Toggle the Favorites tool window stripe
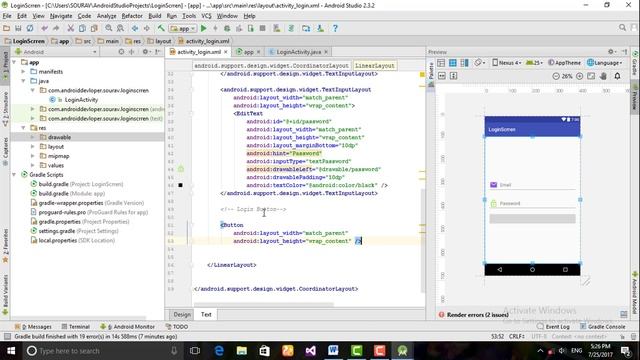The image size is (640, 360). [x=5, y=245]
